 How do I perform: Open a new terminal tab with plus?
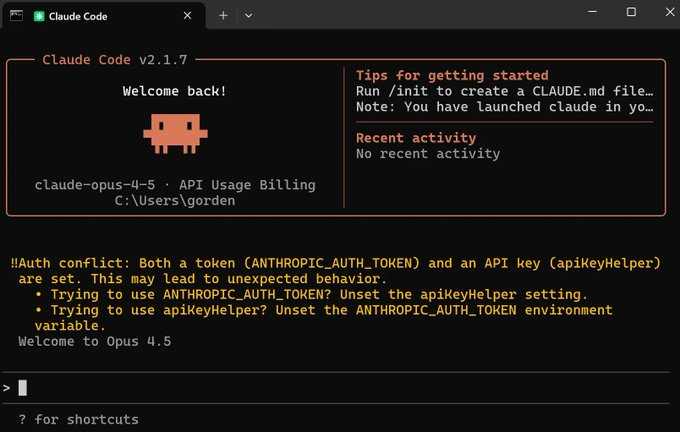coord(223,16)
